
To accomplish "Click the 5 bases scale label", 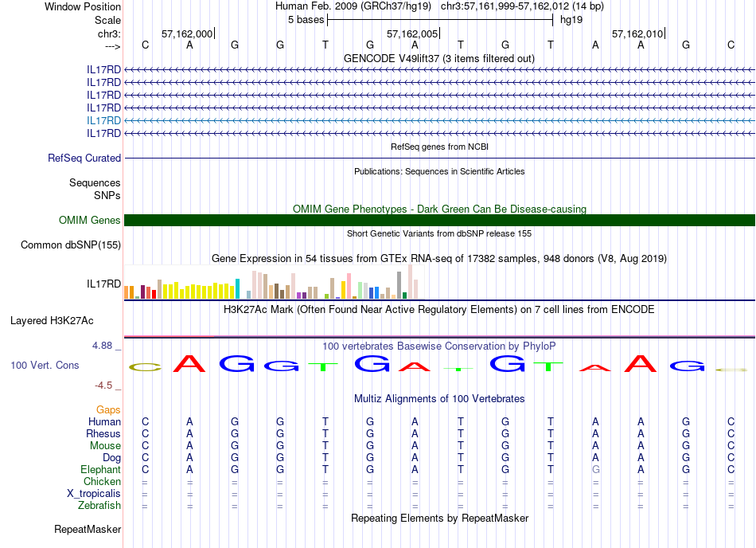I will [x=306, y=20].
